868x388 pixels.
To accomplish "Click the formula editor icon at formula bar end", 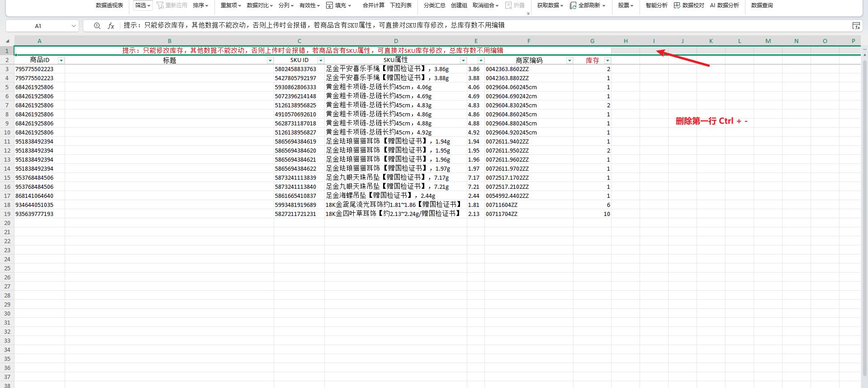I will [856, 26].
